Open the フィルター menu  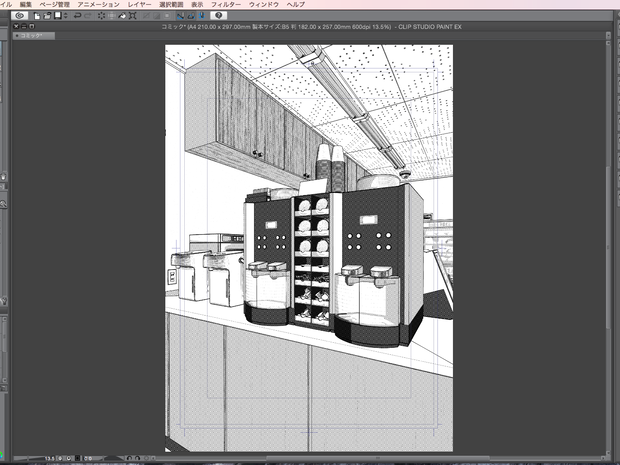click(226, 4)
